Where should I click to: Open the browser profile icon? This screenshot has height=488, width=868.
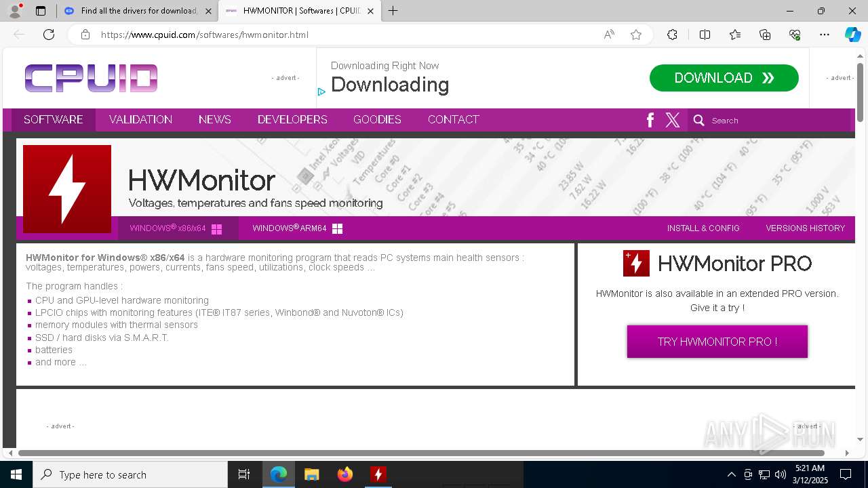pyautogui.click(x=15, y=11)
